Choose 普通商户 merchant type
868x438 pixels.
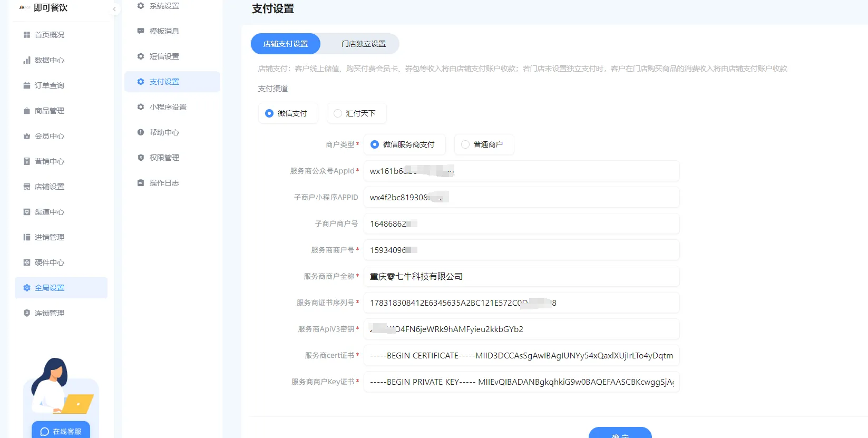coord(484,144)
